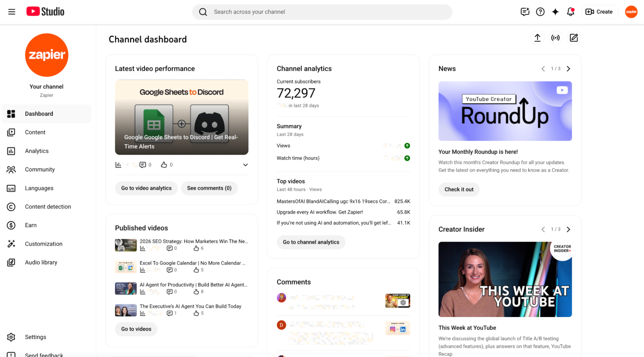Open Content detection in the sidebar
The width and height of the screenshot is (644, 357).
tap(48, 207)
